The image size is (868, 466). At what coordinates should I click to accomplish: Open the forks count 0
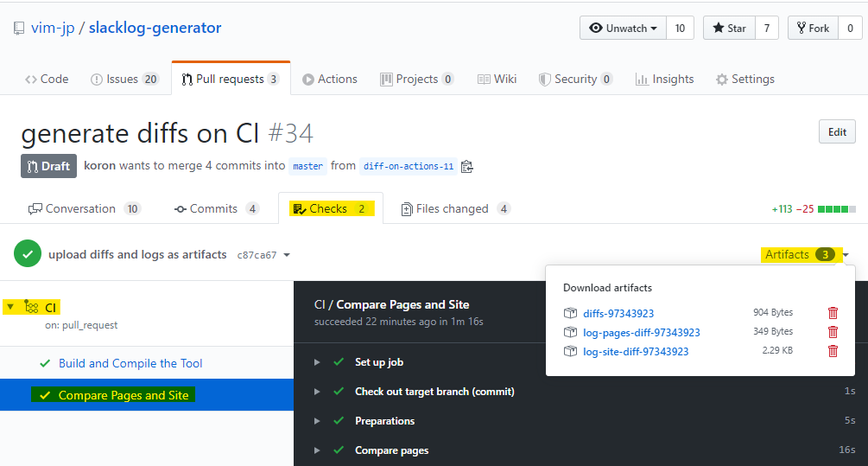tap(850, 28)
